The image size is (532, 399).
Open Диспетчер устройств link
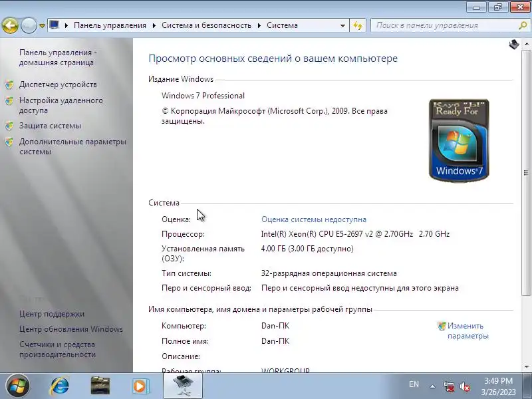(x=58, y=84)
